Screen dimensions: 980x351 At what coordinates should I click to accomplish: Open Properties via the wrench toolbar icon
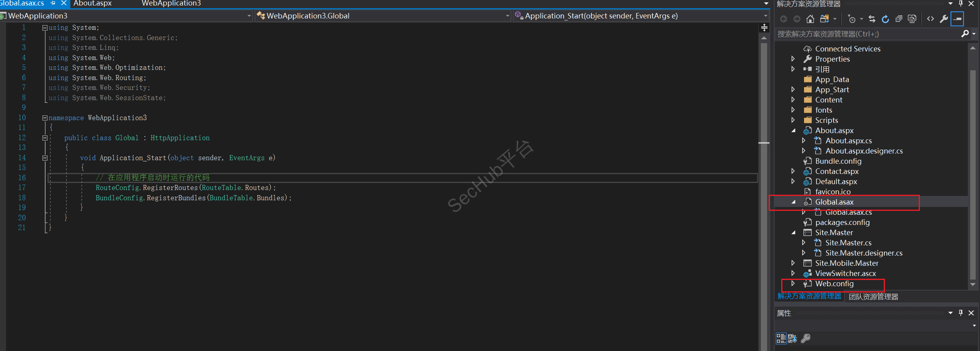click(943, 19)
